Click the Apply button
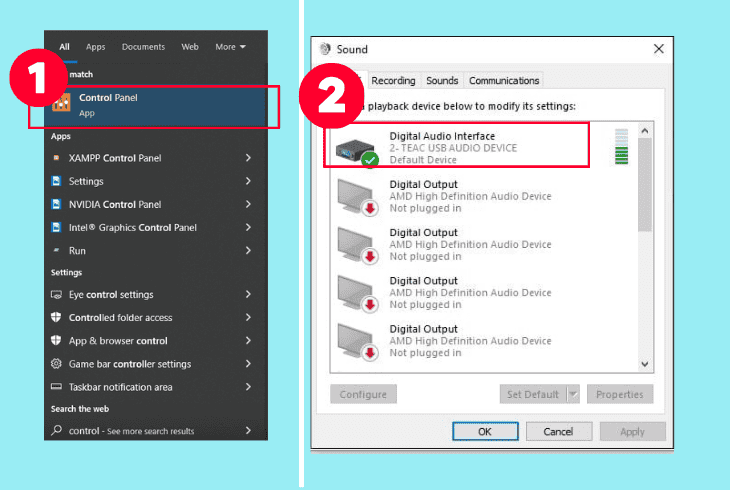 (x=632, y=431)
